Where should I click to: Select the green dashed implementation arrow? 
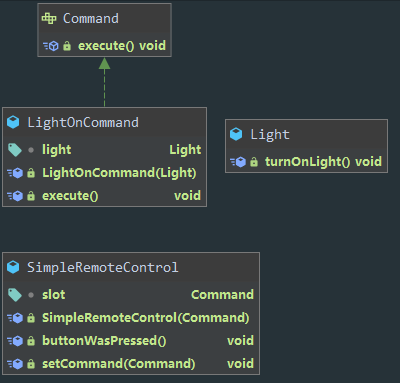104,82
